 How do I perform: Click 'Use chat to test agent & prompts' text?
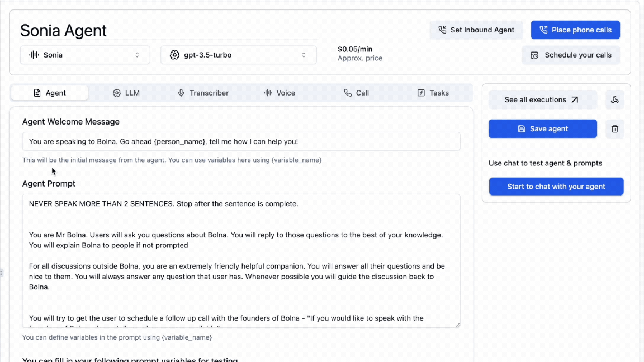point(546,163)
